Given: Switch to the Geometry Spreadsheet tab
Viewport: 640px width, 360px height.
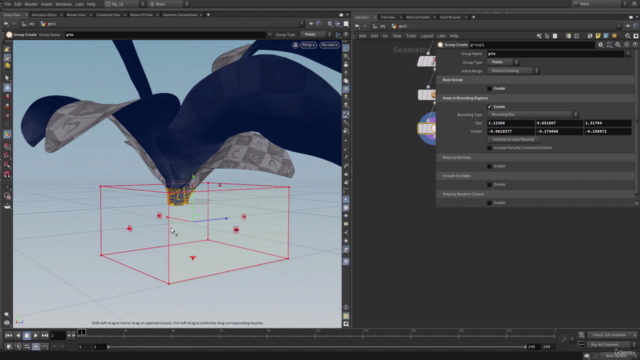Looking at the screenshot, I should click(180, 15).
